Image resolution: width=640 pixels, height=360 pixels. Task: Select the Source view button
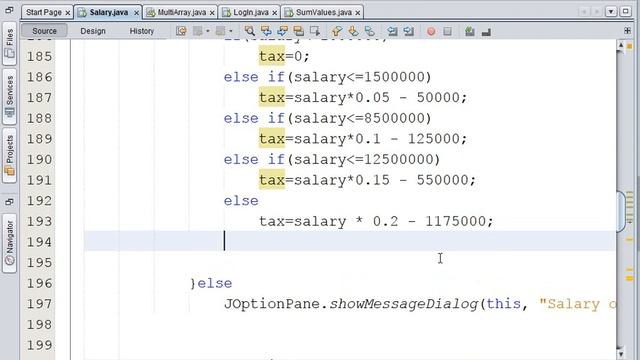point(44,31)
